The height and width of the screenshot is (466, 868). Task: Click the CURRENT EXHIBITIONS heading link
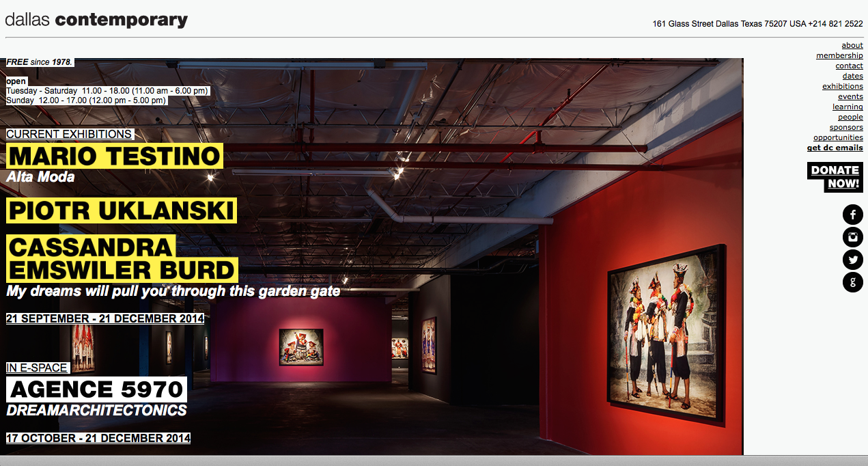[69, 134]
